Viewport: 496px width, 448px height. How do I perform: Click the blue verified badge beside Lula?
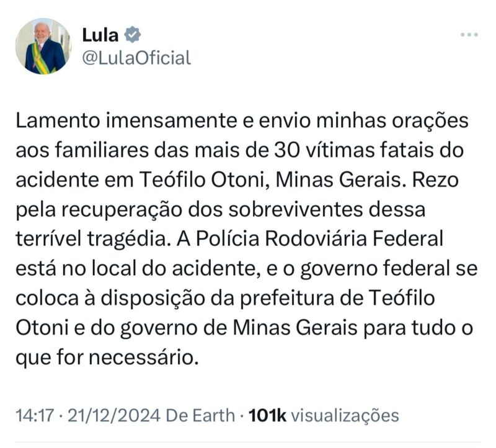(133, 34)
